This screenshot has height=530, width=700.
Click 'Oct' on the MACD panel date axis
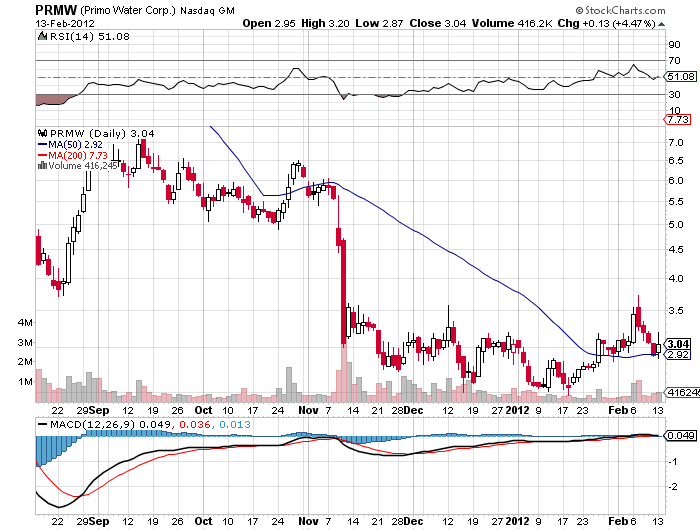[204, 521]
